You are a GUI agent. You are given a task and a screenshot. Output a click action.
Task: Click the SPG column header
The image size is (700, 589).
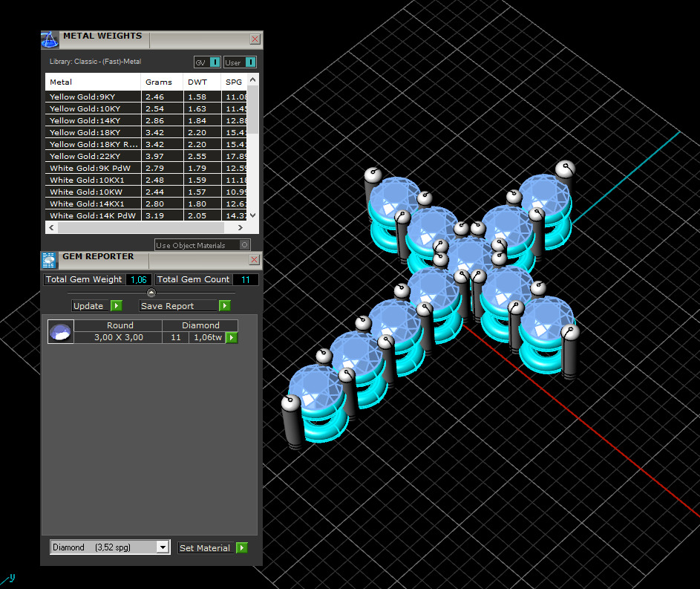coord(234,82)
